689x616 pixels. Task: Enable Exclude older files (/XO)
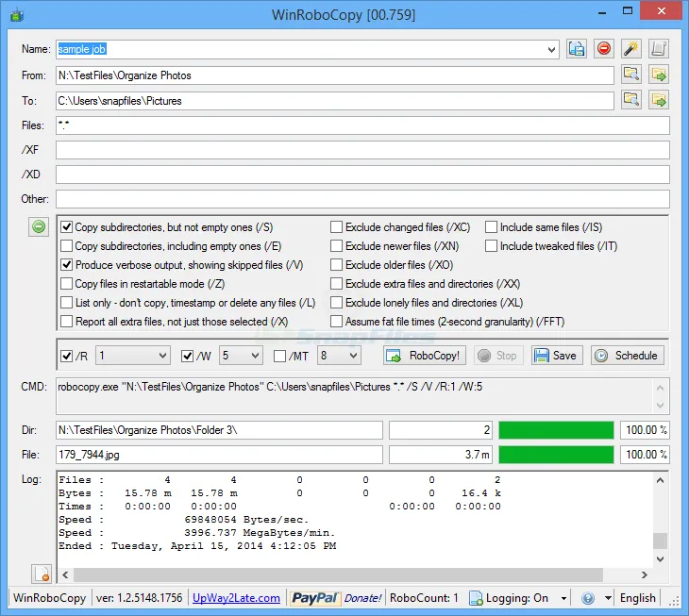pos(336,265)
